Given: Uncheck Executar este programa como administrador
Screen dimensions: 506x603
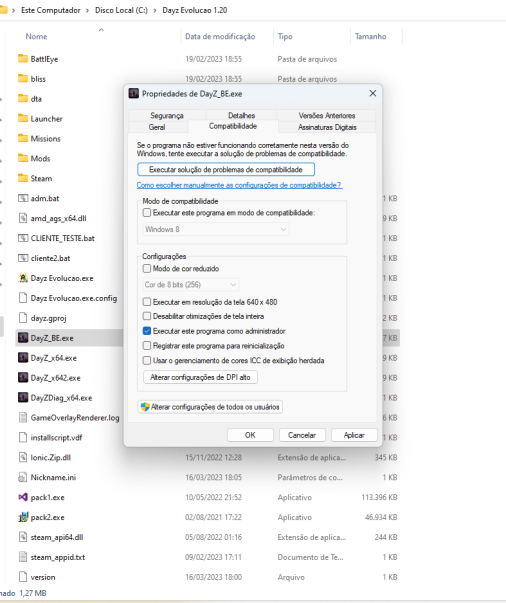Looking at the screenshot, I should tap(146, 331).
